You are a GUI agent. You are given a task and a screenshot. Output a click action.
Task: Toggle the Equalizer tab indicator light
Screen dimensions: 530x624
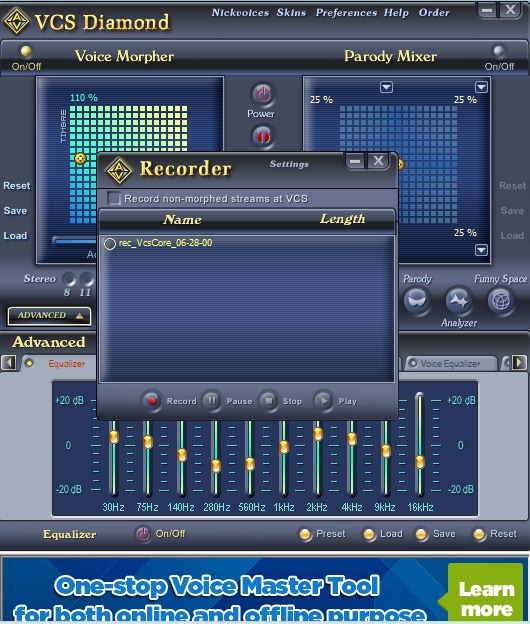coord(29,363)
